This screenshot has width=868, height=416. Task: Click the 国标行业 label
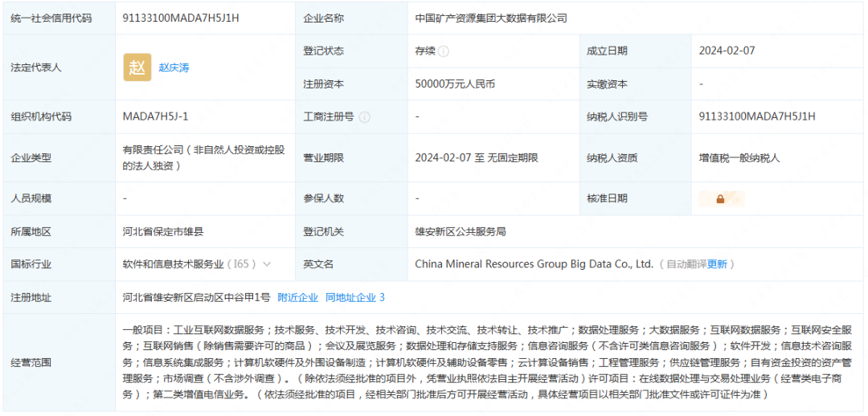tap(31, 264)
